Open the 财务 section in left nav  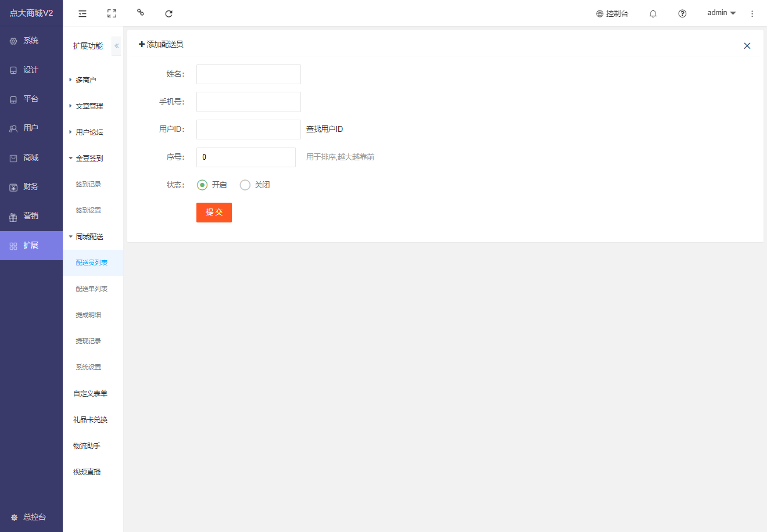[31, 186]
